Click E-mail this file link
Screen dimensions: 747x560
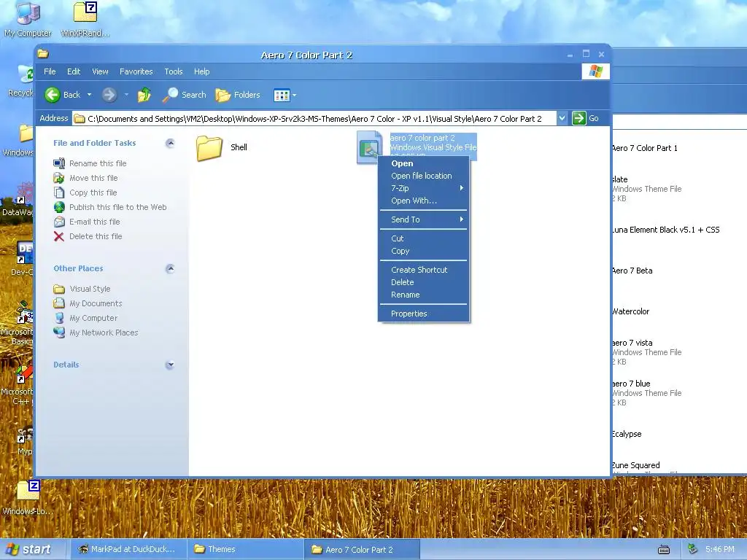94,222
